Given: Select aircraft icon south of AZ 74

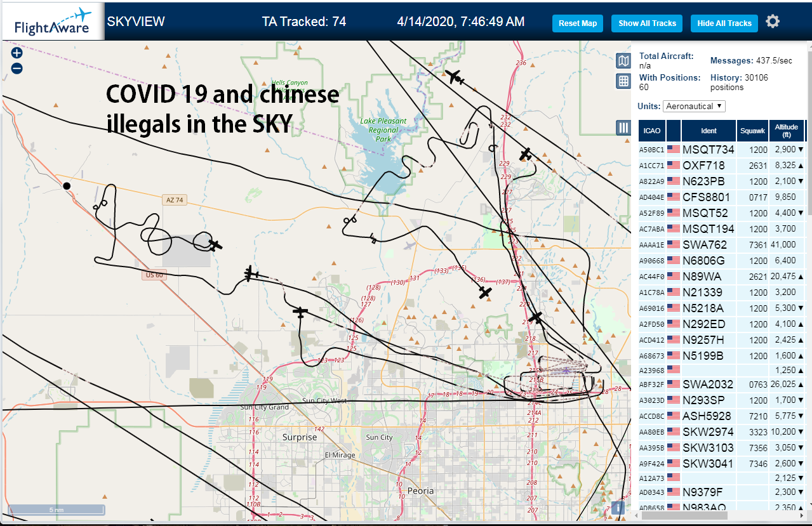Looking at the screenshot, I should point(215,245).
